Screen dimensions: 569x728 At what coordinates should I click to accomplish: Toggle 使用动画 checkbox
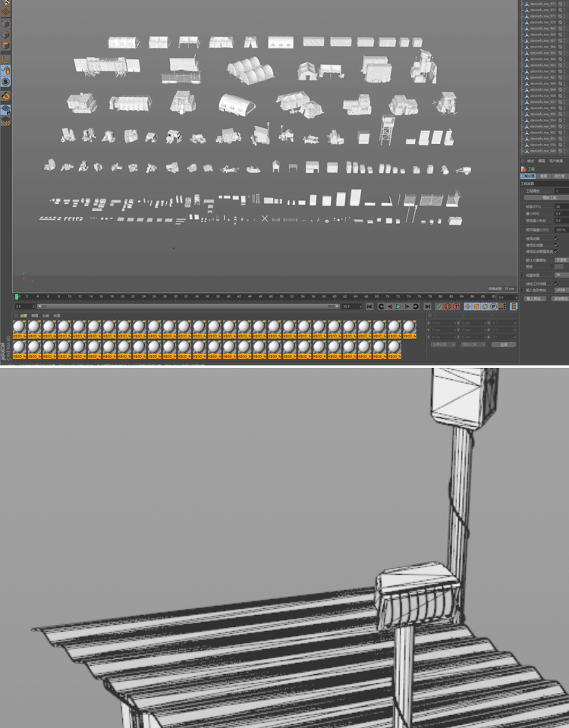(556, 239)
